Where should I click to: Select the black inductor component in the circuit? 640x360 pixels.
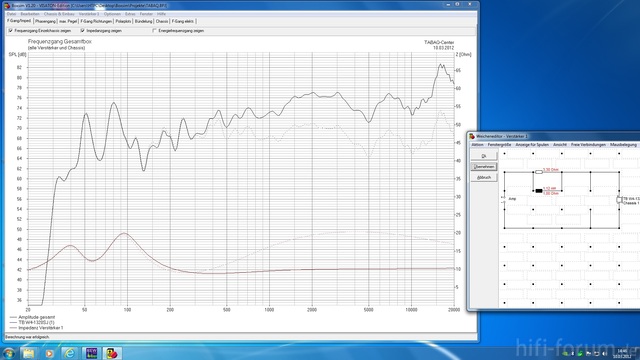539,191
